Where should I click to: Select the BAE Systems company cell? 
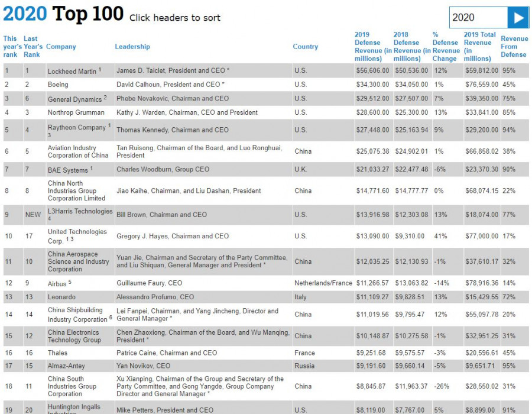click(x=80, y=169)
